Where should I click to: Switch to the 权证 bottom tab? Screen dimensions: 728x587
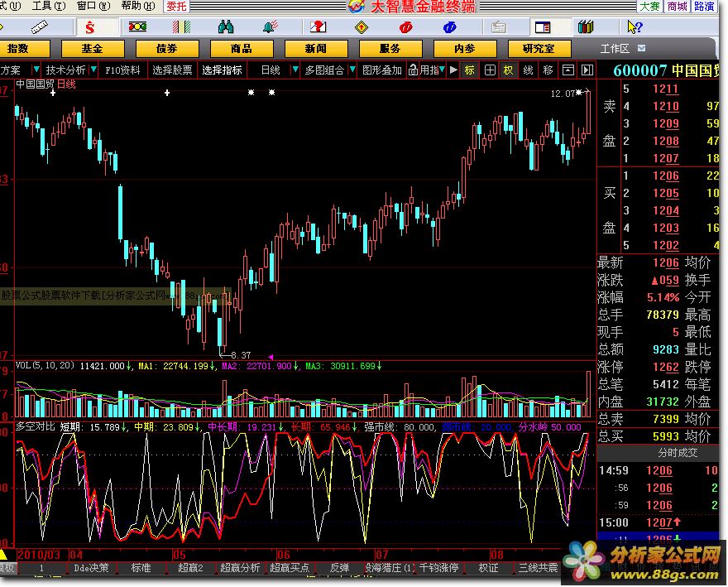(x=488, y=567)
